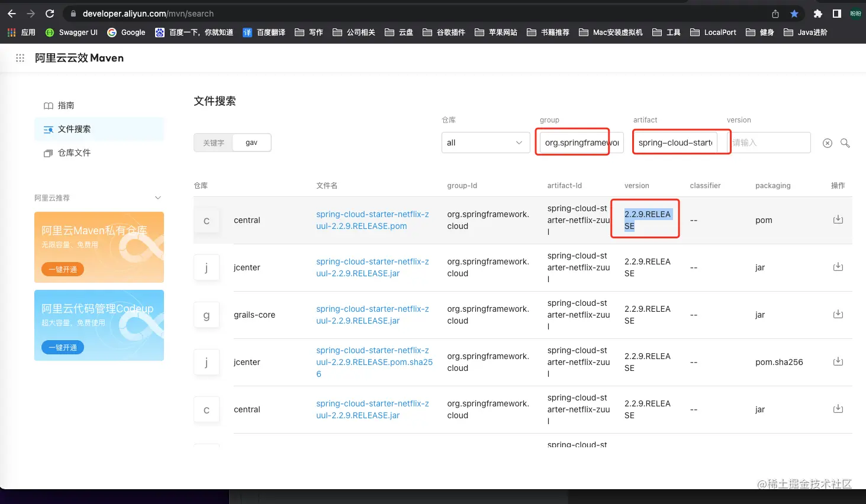Open the zuul-2.2.9.RELEASE.pom file link
Viewport: 866px width, 504px height.
coord(372,220)
